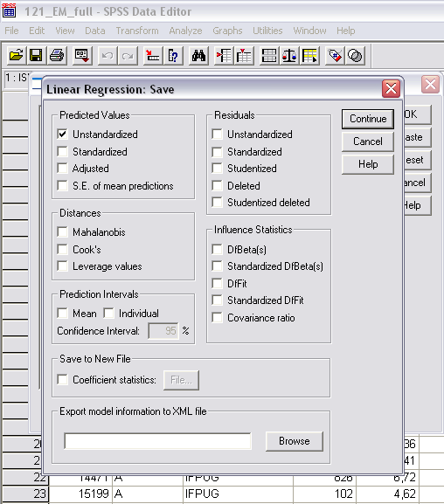444x504 pixels.
Task: Check Studentized residuals
Action: [x=217, y=168]
